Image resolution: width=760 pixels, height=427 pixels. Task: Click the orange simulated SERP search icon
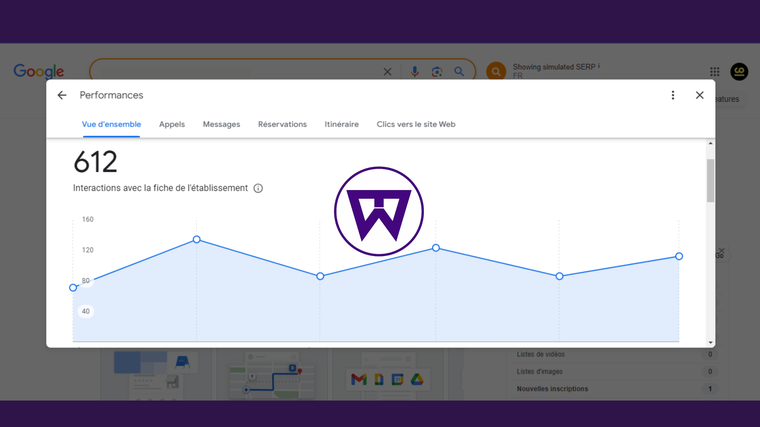point(496,72)
